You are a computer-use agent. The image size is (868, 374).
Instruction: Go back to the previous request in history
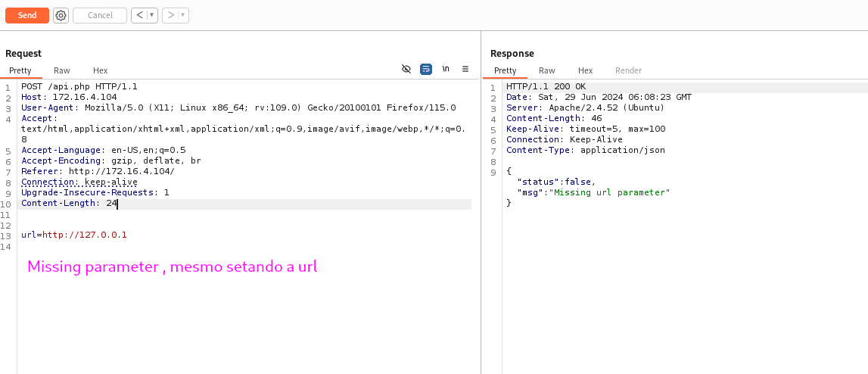[139, 15]
